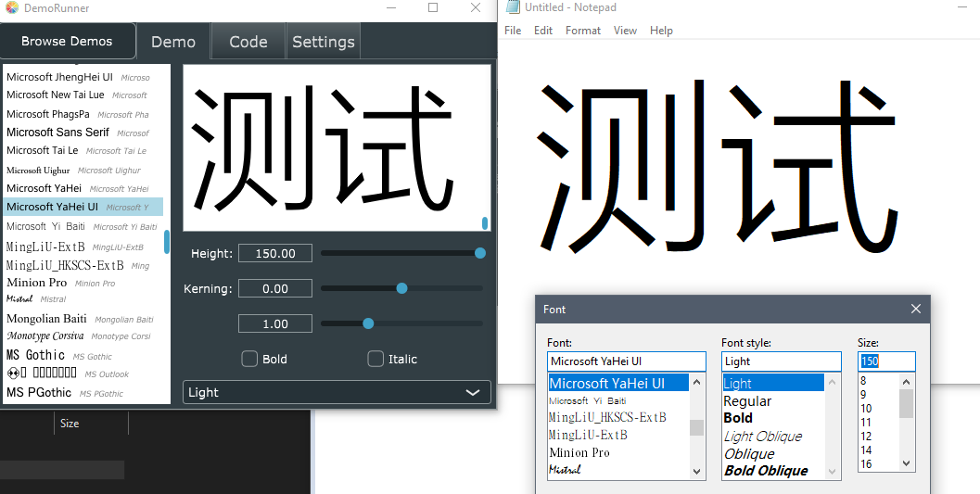Open the Light style dropdown in DemoRunner
Image resolution: width=980 pixels, height=494 pixels.
click(x=337, y=392)
